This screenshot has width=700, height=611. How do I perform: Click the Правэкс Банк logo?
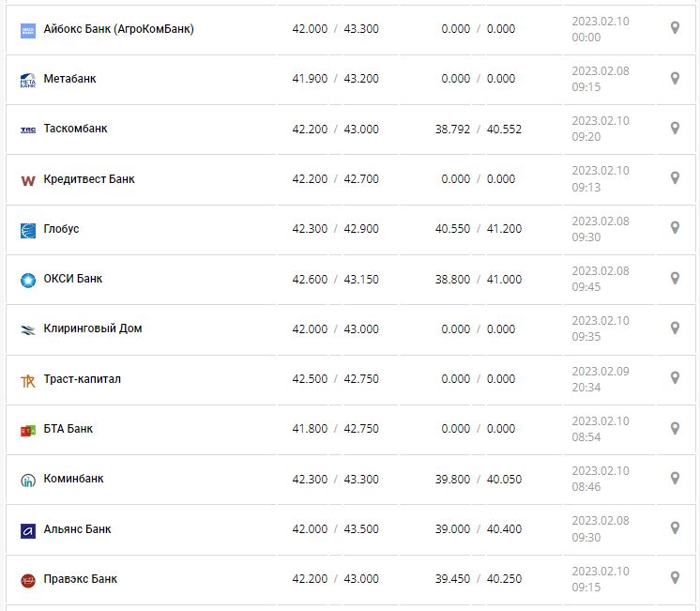point(28,580)
